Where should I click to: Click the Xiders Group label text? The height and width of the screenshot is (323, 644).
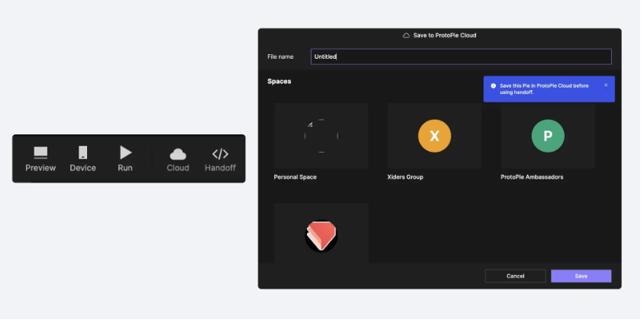coord(405,177)
